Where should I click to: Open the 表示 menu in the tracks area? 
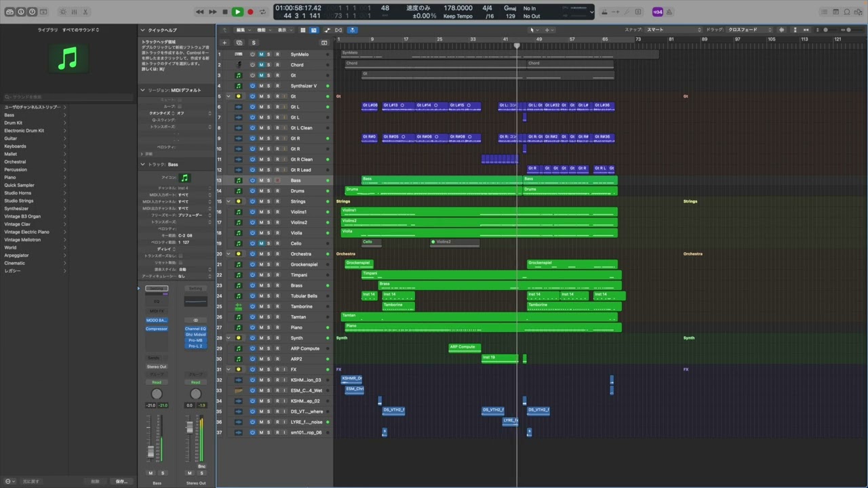tap(283, 30)
